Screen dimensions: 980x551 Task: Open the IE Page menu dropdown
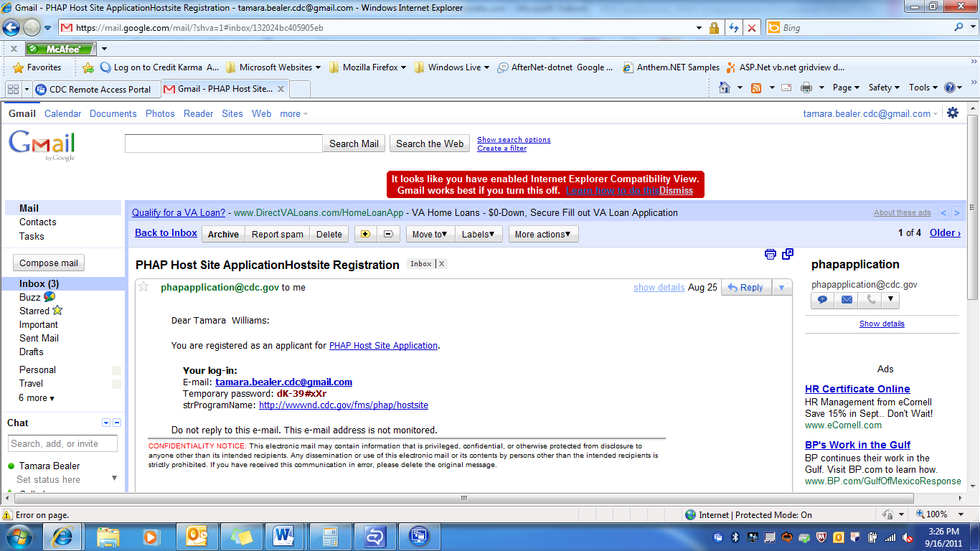(847, 88)
